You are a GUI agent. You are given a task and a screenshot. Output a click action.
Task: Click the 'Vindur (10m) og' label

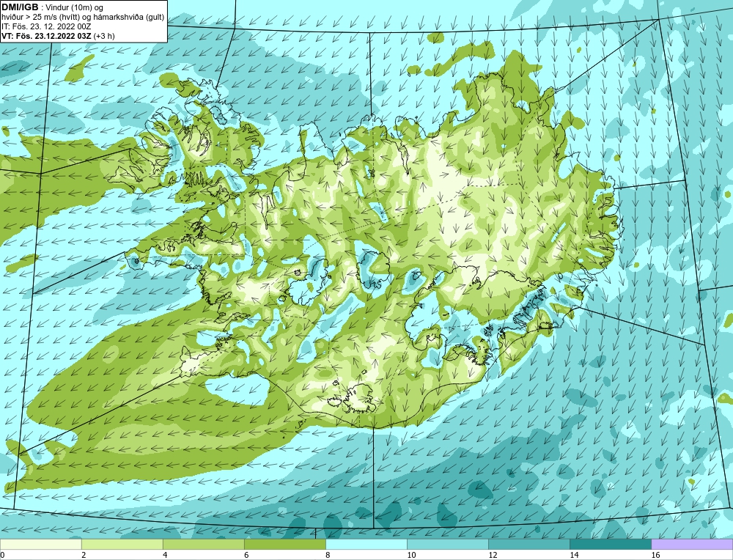click(75, 8)
